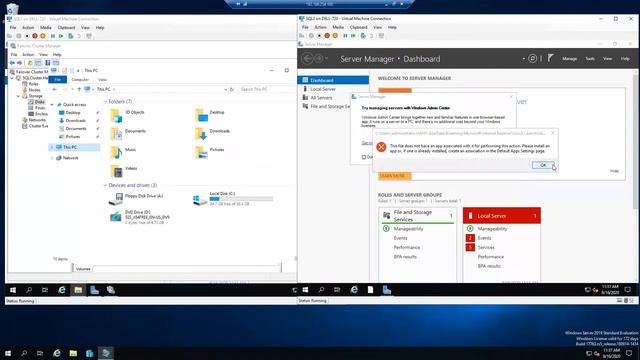The height and width of the screenshot is (360, 640).
Task: Click the red Shut Down icon in SQL2 VM toolbar
Action: pyautogui.click(x=327, y=36)
